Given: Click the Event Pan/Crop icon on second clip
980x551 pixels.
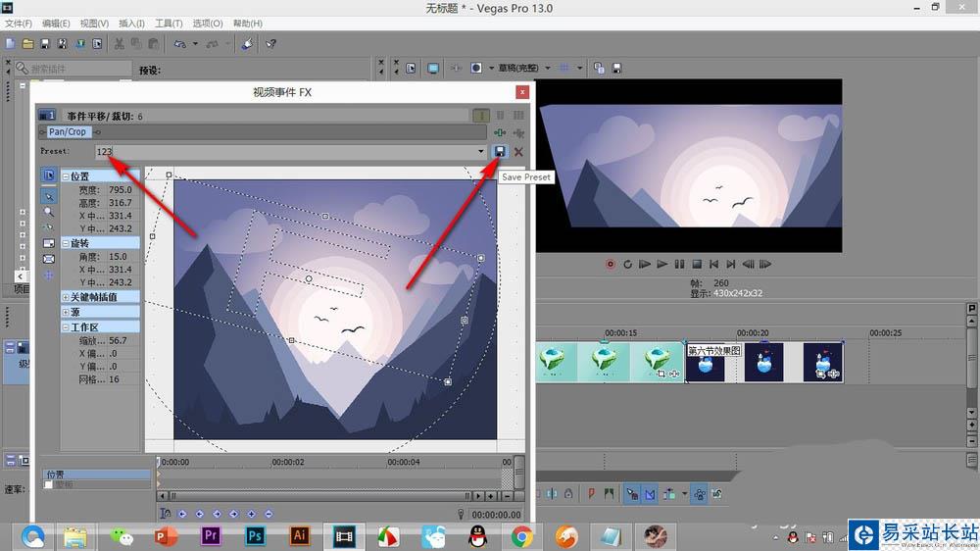Looking at the screenshot, I should pos(820,374).
